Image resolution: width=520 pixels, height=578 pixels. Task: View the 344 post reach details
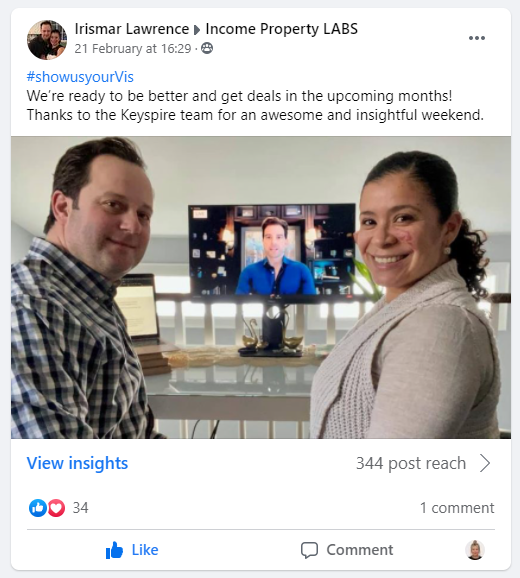(x=411, y=463)
